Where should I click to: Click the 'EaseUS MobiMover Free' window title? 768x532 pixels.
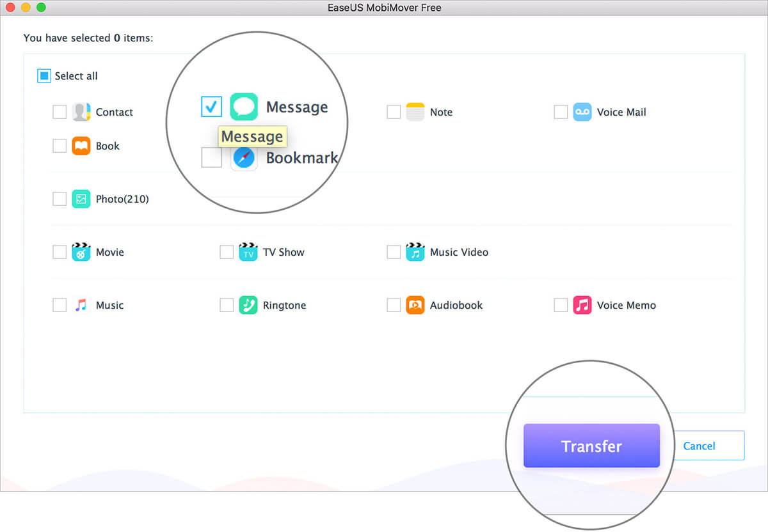pos(384,8)
